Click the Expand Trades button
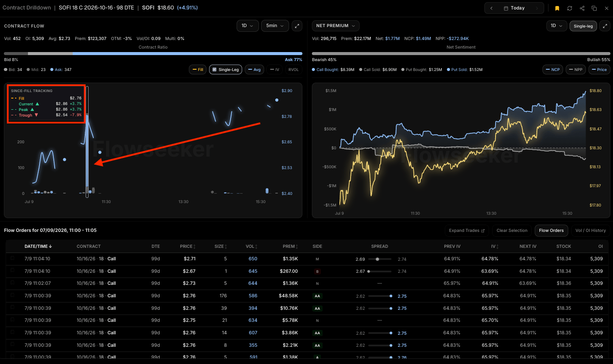The width and height of the screenshot is (613, 364). 467,231
